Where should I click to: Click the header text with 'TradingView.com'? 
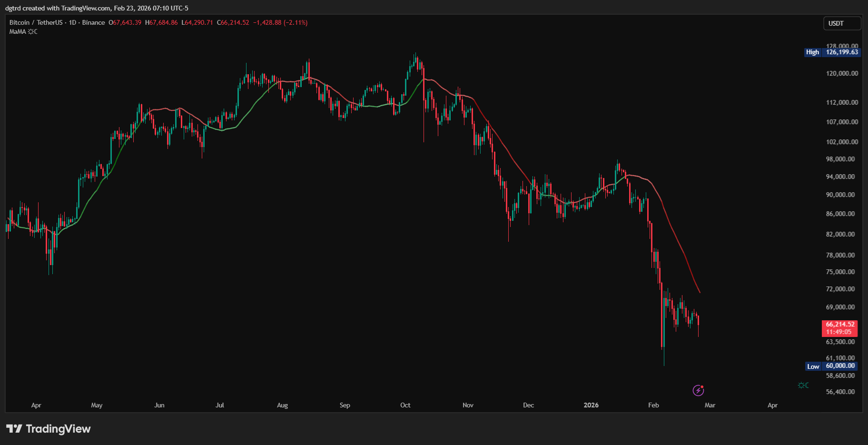pos(97,8)
